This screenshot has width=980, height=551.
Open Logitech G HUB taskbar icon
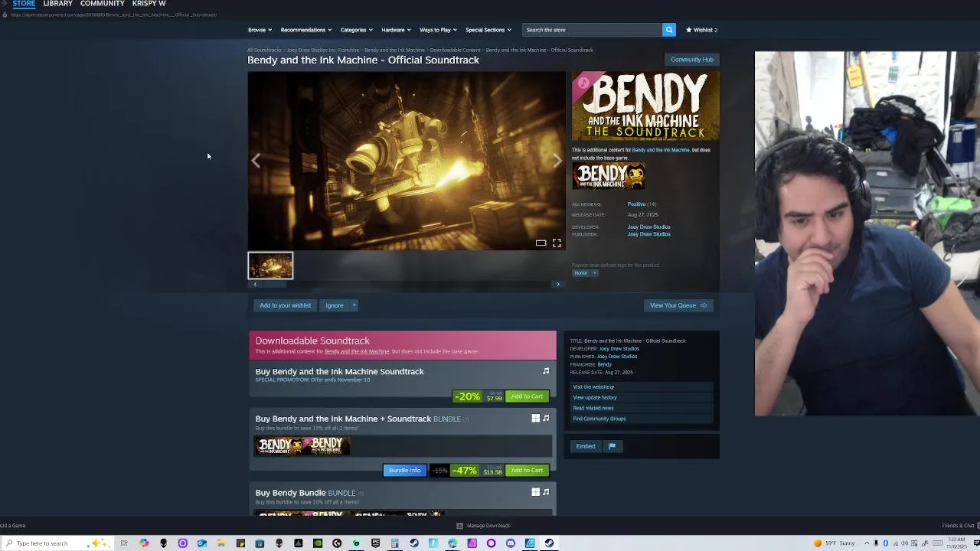[x=336, y=543]
